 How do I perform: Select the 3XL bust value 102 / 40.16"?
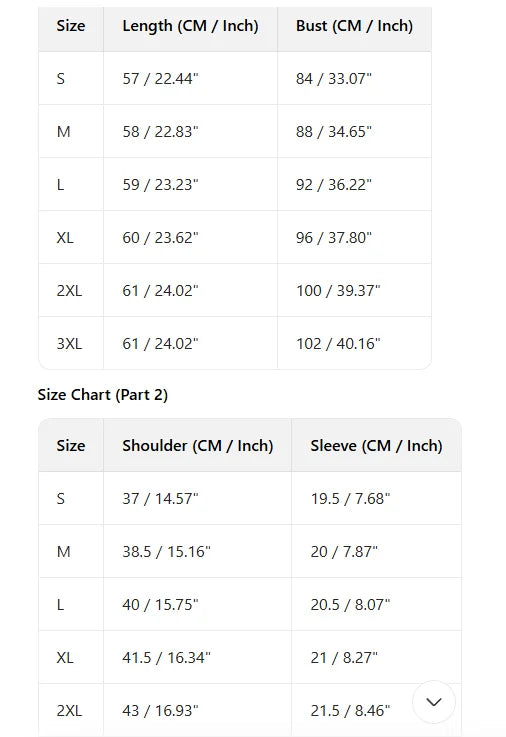(338, 344)
